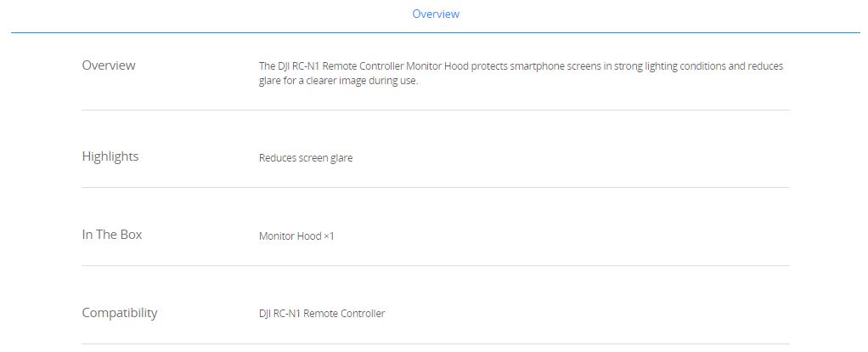Click 'The DJI RC-N1' starting the description
This screenshot has height=352, width=868.
[x=290, y=66]
